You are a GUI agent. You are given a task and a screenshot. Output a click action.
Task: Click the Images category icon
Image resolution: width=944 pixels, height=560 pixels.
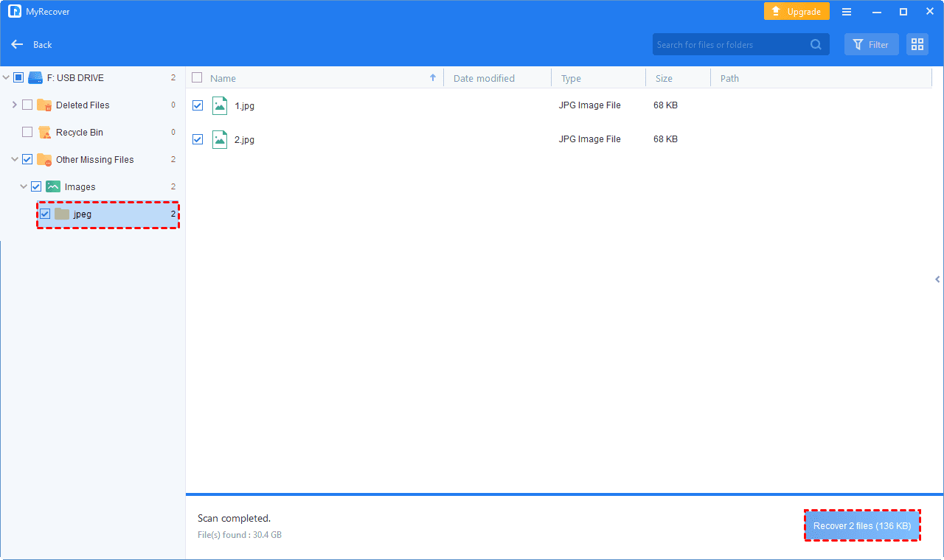pyautogui.click(x=53, y=186)
